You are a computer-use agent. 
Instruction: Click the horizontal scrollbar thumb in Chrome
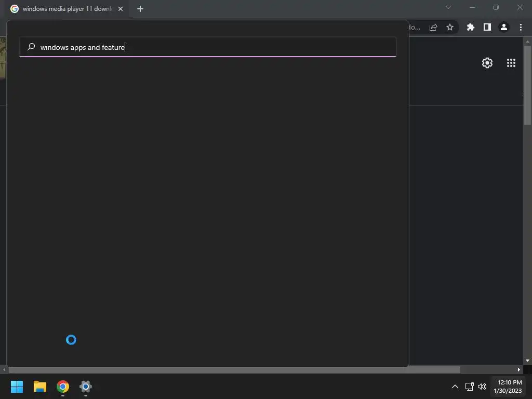[x=234, y=369]
